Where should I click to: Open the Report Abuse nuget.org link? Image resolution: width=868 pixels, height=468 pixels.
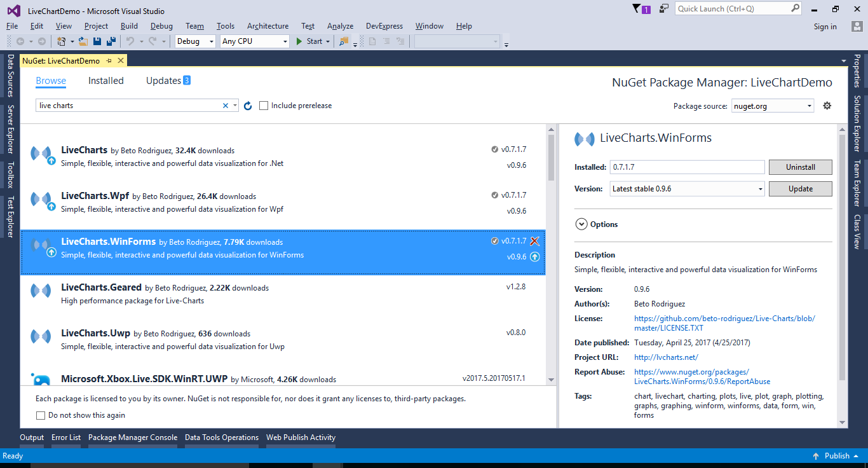[702, 376]
